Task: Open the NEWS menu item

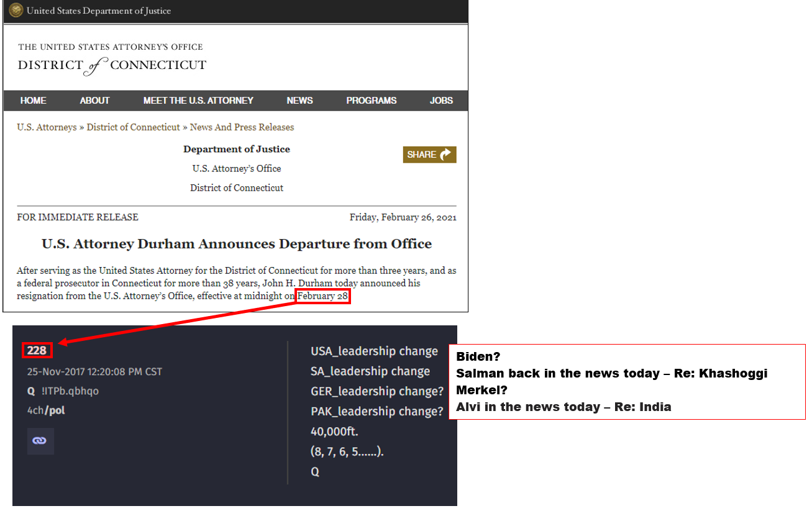Action: [x=299, y=101]
